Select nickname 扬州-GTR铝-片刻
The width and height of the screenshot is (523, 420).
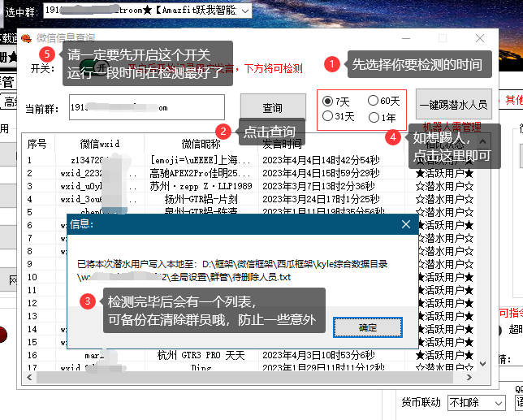[201, 199]
